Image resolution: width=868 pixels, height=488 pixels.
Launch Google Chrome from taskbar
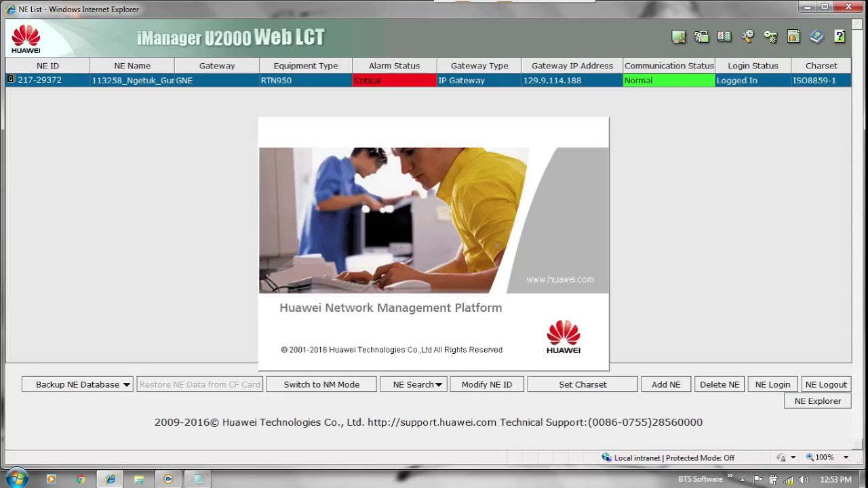(x=81, y=479)
